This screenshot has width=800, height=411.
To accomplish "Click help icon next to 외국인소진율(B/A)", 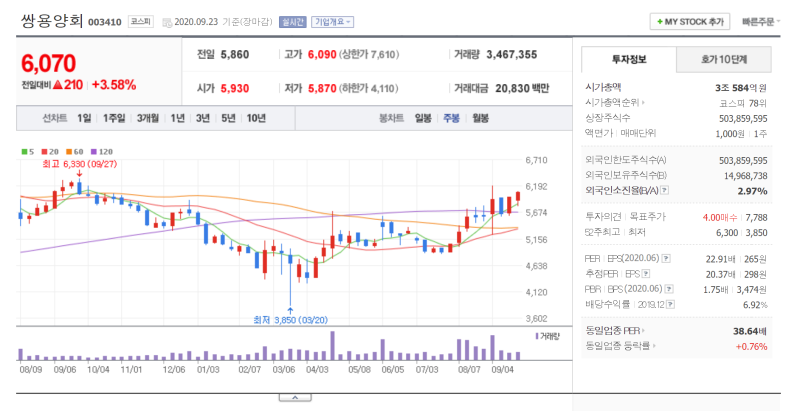I will coord(664,191).
